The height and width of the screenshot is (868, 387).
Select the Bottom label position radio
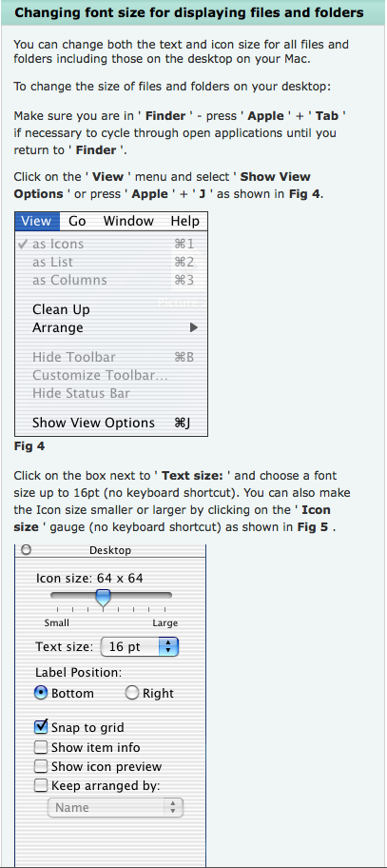tap(41, 693)
